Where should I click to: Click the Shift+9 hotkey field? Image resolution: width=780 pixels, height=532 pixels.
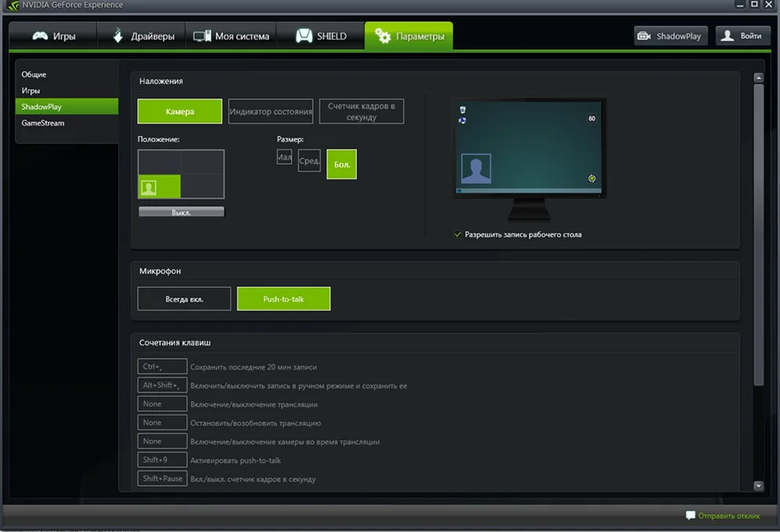pyautogui.click(x=162, y=459)
